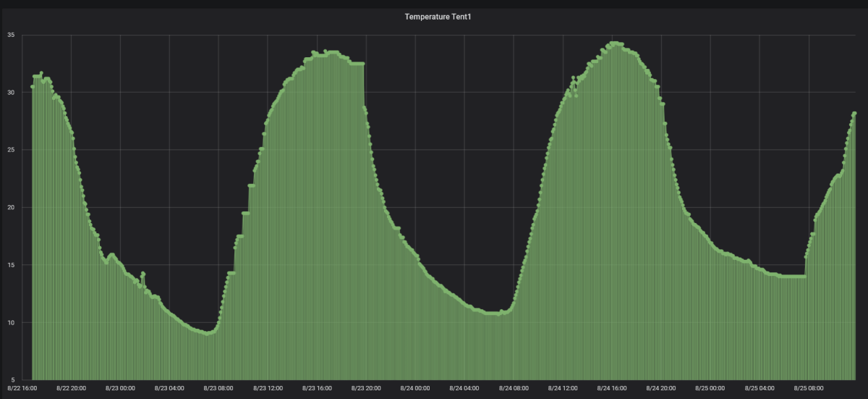Viewport: 868px width, 399px height.
Task: Open the Temperature Tent1 panel title menu
Action: 434,17
